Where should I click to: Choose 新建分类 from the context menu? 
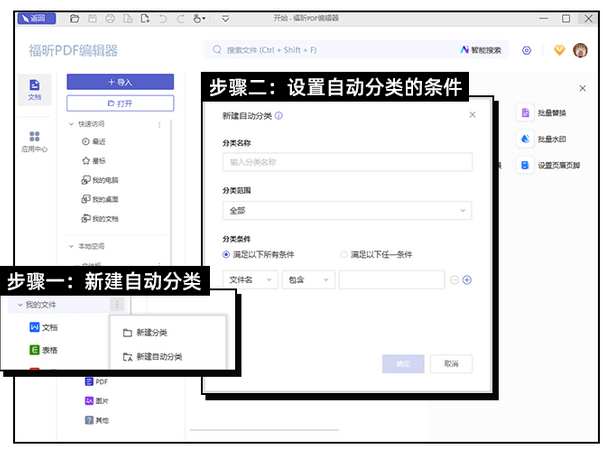[152, 333]
